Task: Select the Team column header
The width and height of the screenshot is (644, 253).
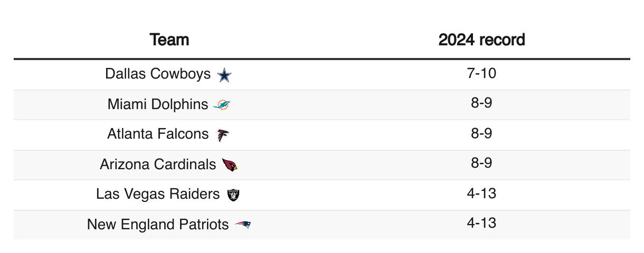Action: coord(169,40)
